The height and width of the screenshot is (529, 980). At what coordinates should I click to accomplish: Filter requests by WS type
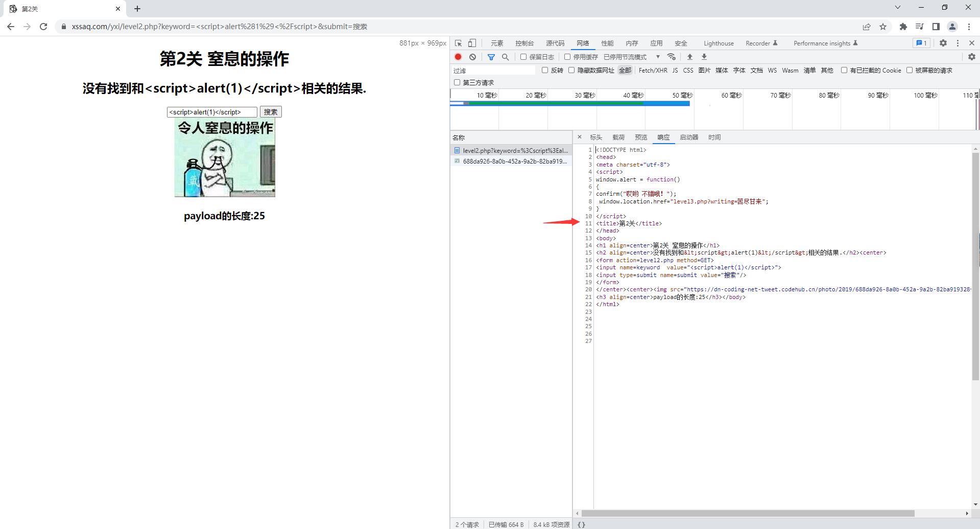772,71
